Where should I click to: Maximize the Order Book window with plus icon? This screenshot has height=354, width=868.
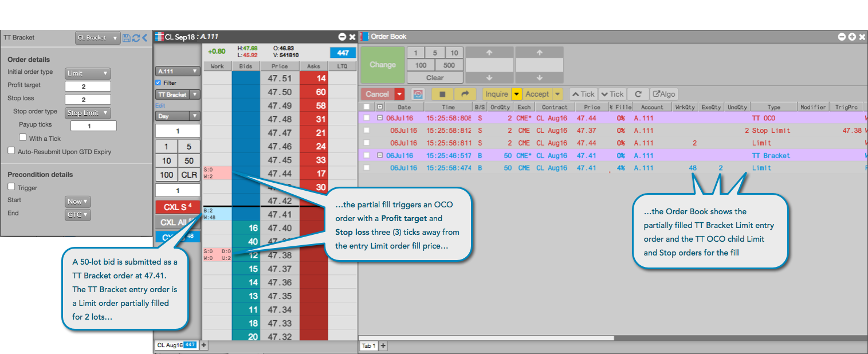point(852,37)
